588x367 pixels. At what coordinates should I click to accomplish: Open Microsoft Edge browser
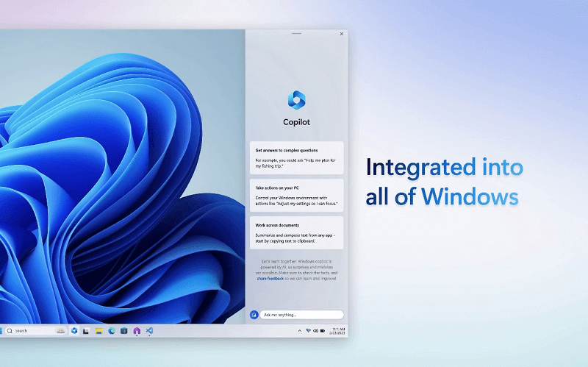click(x=112, y=331)
